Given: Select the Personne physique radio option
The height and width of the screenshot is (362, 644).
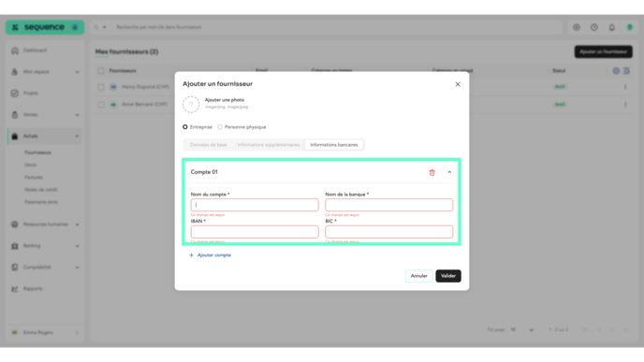Looking at the screenshot, I should click(x=220, y=127).
